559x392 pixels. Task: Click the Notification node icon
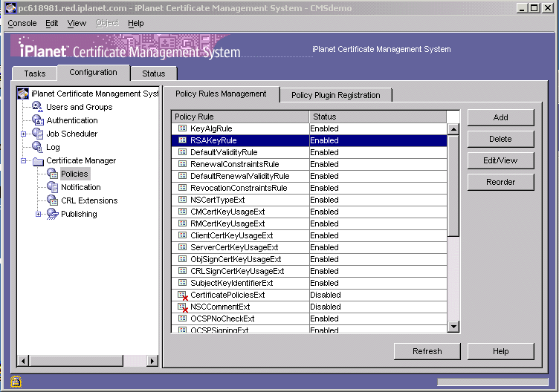click(52, 187)
